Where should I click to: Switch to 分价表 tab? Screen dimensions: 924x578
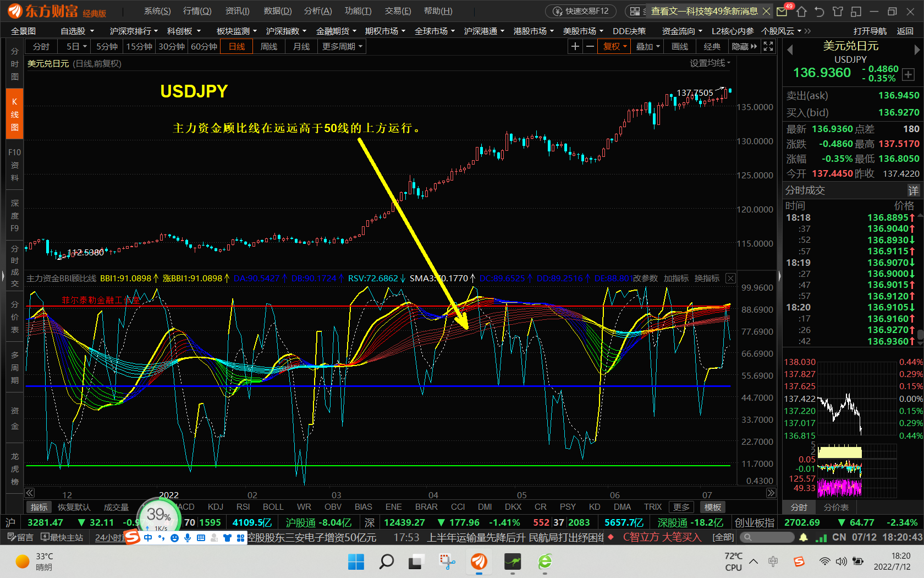coord(835,507)
